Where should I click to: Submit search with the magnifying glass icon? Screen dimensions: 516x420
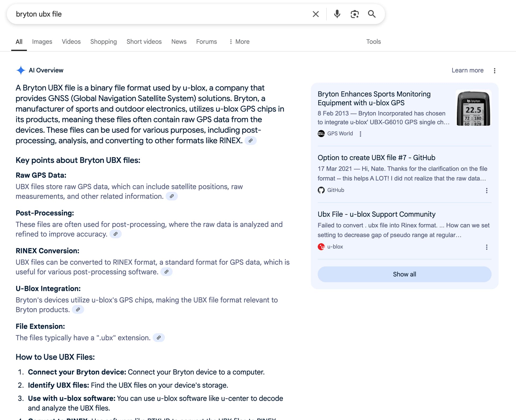tap(372, 14)
